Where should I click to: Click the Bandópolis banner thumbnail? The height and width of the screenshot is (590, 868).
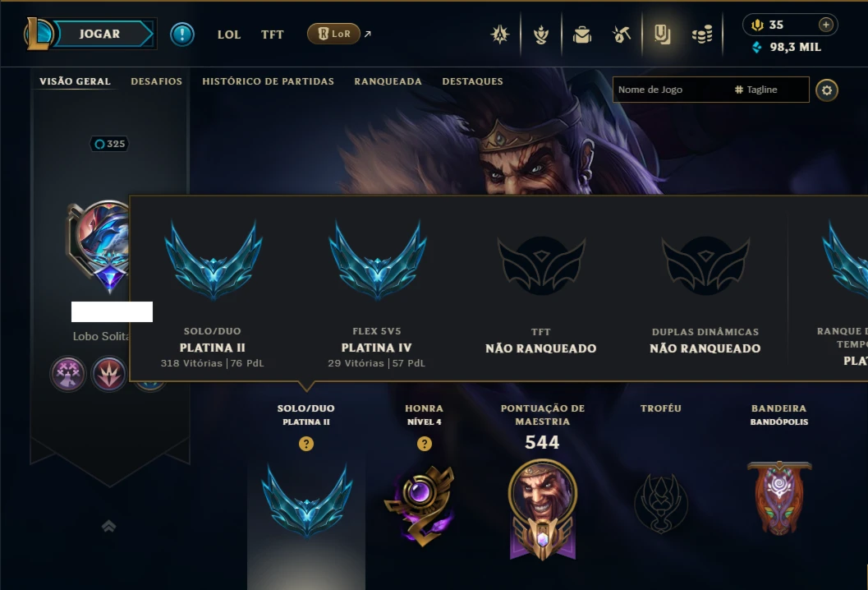click(779, 497)
